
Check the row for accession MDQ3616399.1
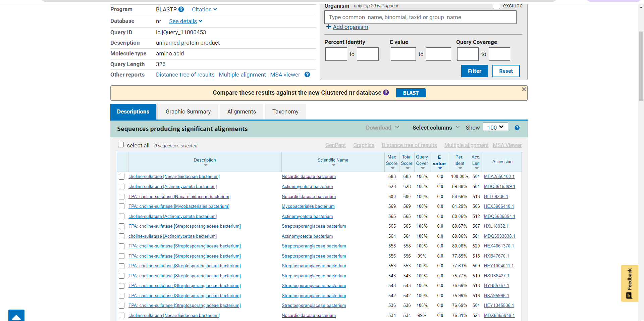pyautogui.click(x=122, y=187)
